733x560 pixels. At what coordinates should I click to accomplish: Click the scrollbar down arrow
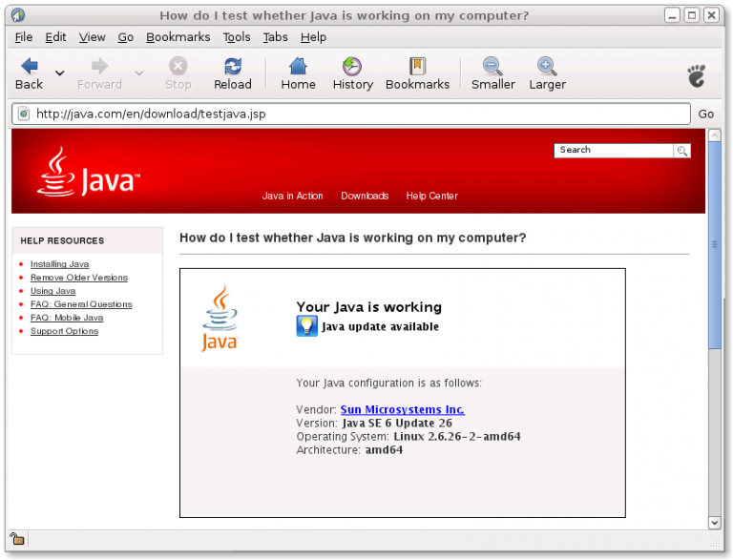click(714, 523)
